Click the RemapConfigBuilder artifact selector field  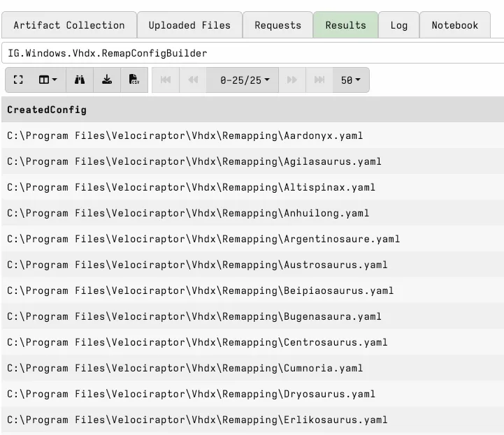pyautogui.click(x=252, y=53)
